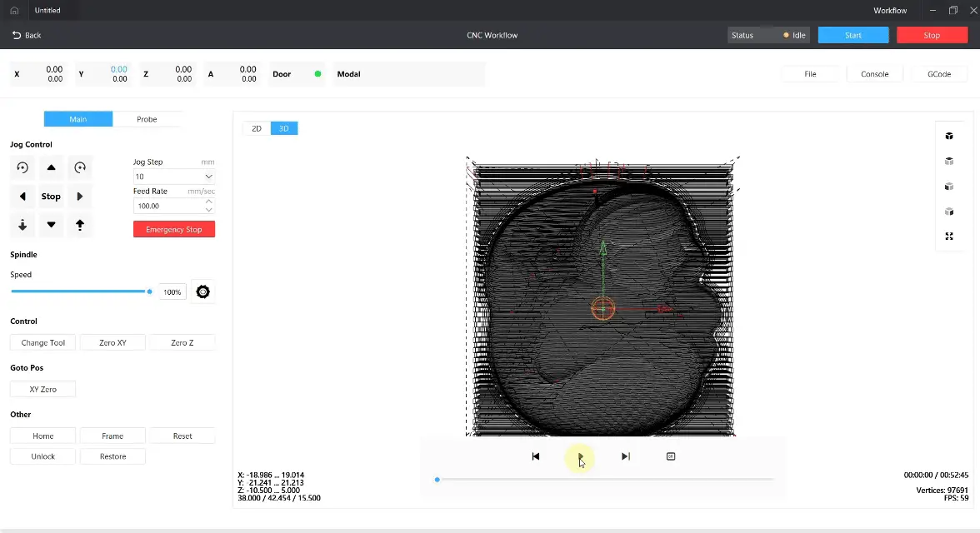Click the counterclockwise A-axis rotate icon

[x=22, y=167]
